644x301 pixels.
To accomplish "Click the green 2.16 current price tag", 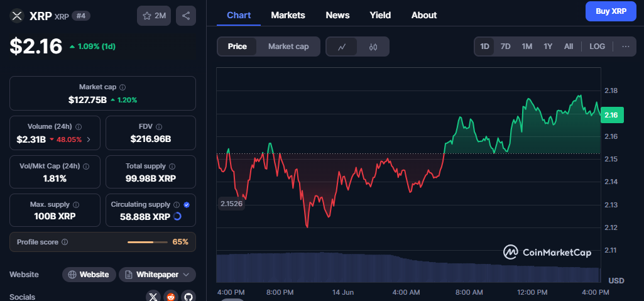I will (x=612, y=115).
